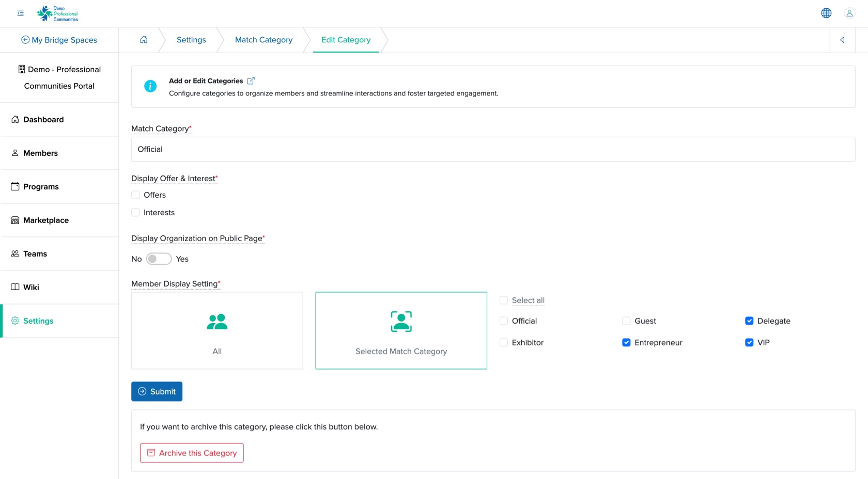Open Members from the sidebar menu
The image size is (868, 479).
pos(59,153)
